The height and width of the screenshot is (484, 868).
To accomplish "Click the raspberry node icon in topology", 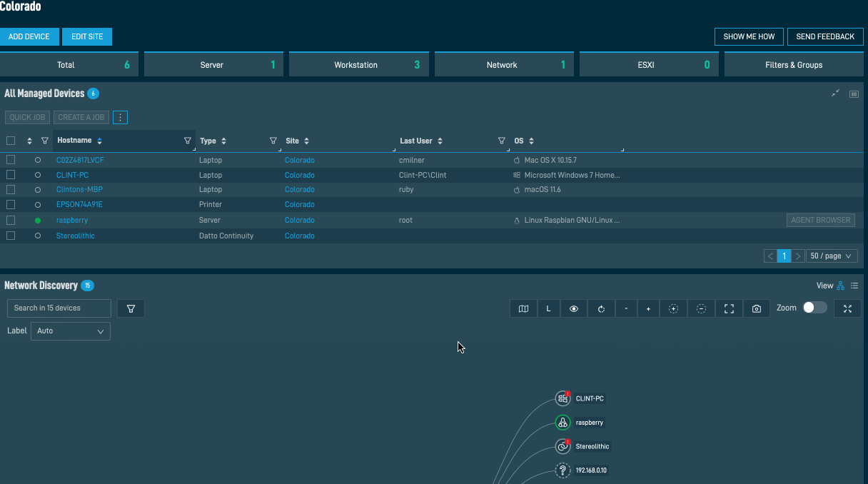I will click(562, 423).
